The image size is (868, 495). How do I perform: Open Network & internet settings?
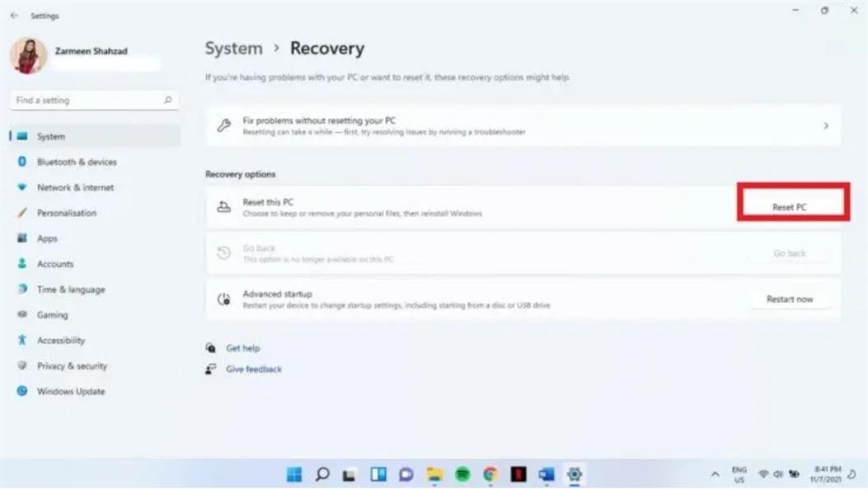[x=95, y=187]
